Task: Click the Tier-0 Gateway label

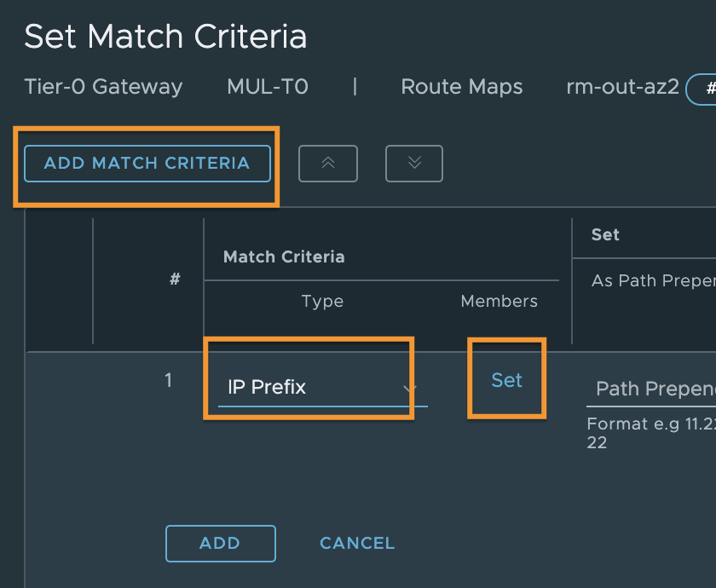Action: [x=103, y=86]
